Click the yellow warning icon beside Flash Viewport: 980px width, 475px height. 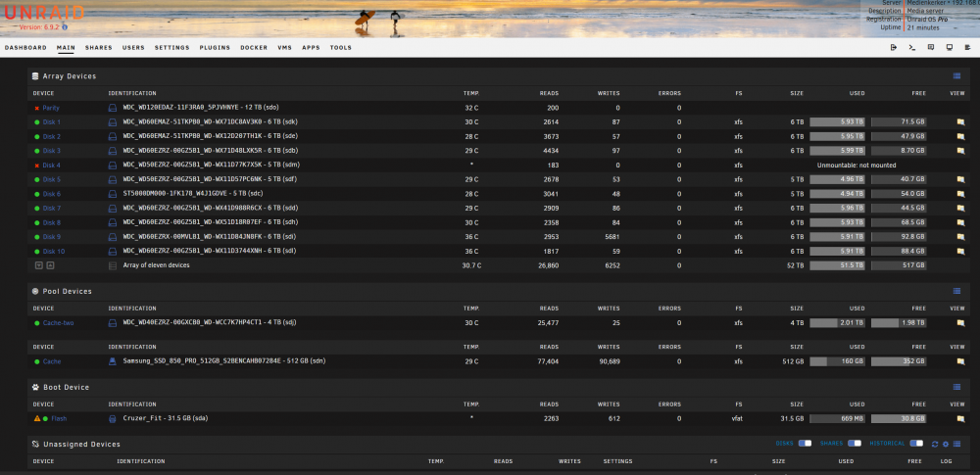37,419
